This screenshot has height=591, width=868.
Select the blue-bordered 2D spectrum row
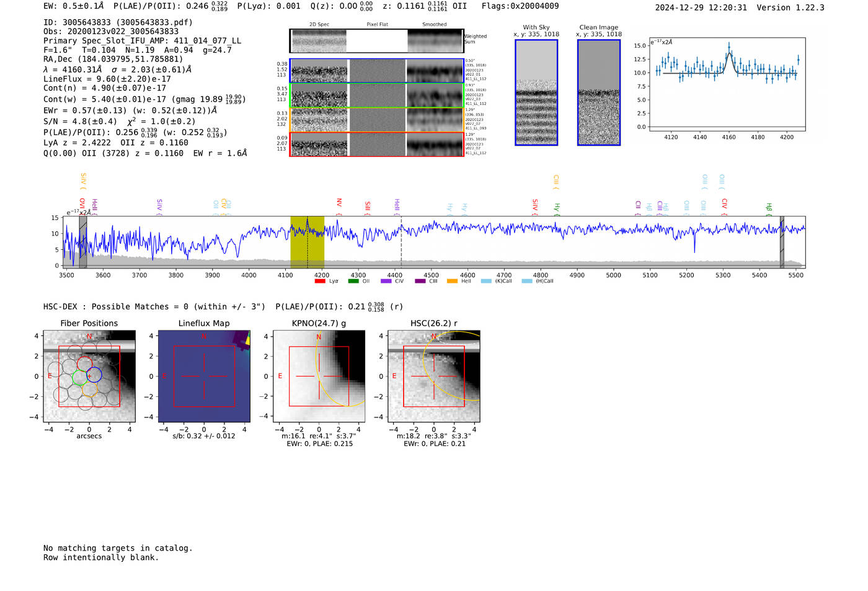pyautogui.click(x=377, y=71)
